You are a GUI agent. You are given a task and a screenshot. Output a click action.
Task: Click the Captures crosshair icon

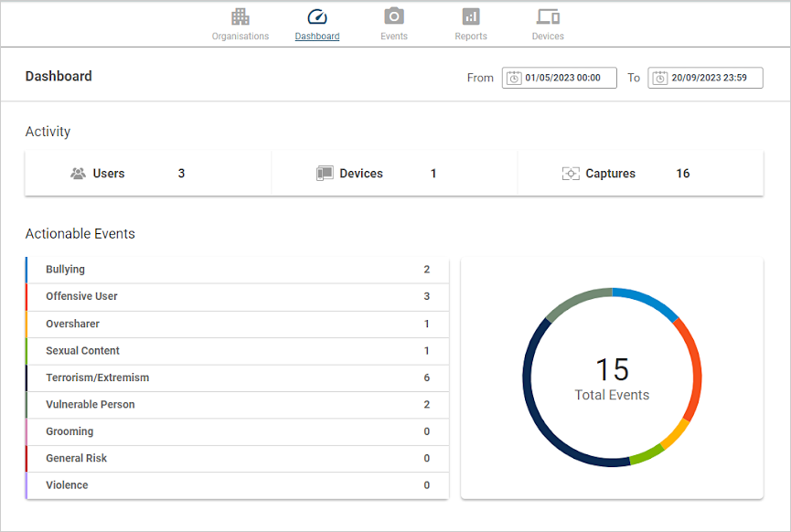(x=571, y=174)
